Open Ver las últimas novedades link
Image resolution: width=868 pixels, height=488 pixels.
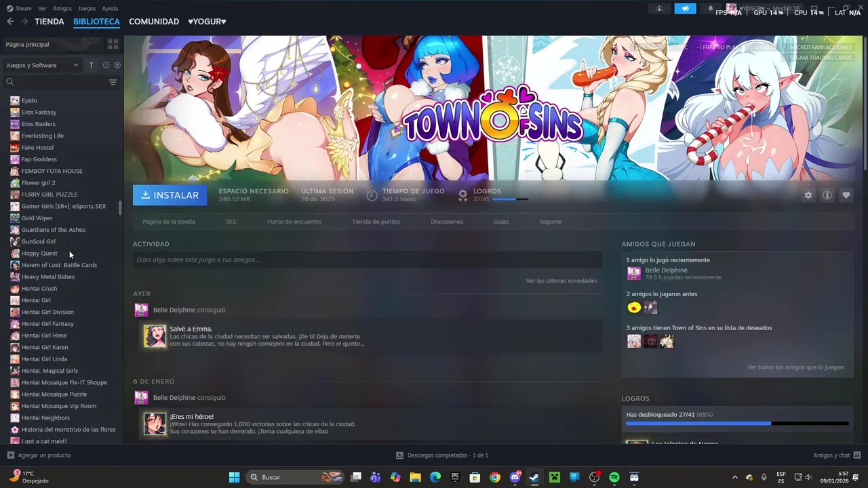click(561, 281)
